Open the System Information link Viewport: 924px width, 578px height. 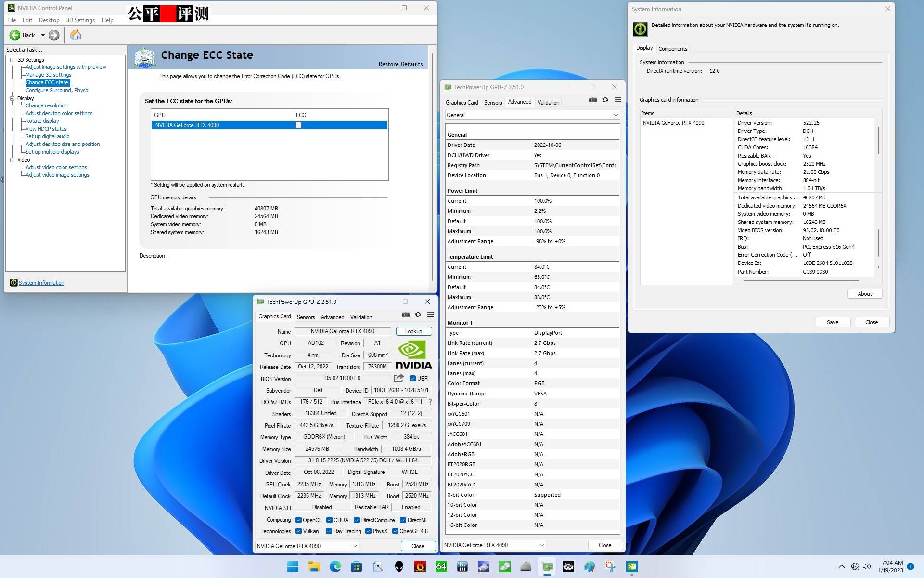(x=41, y=283)
